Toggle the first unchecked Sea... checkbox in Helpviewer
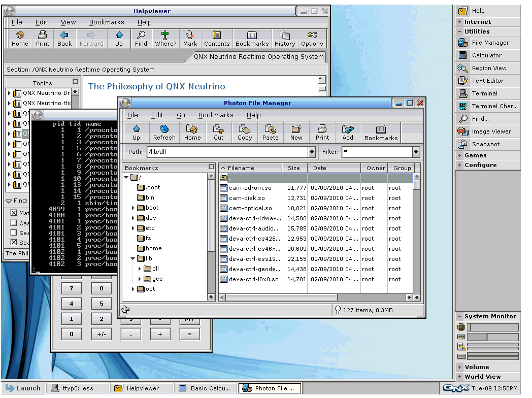The image size is (532, 398). pyautogui.click(x=14, y=233)
